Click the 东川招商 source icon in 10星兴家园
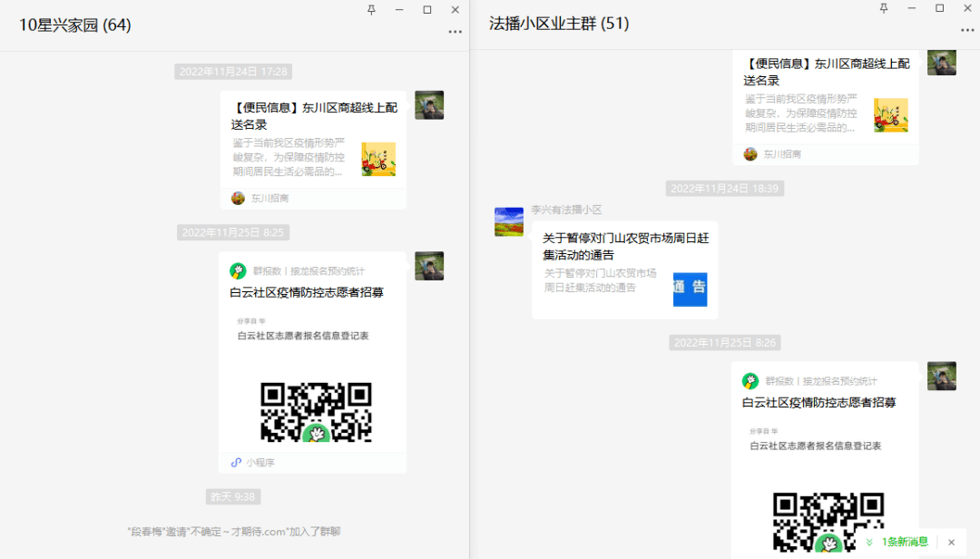 point(239,198)
